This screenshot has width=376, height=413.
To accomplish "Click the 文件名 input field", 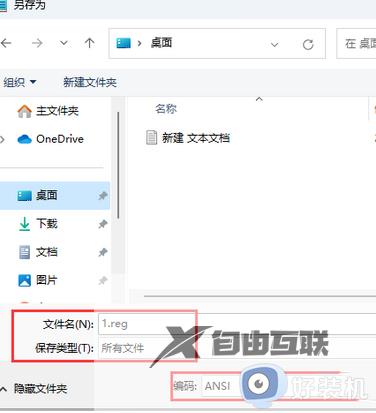I will tap(237, 324).
